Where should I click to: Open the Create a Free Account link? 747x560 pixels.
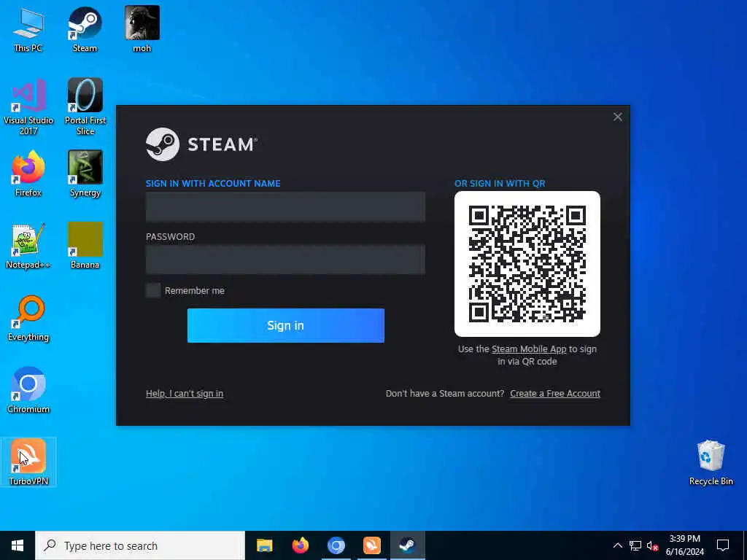(x=555, y=393)
